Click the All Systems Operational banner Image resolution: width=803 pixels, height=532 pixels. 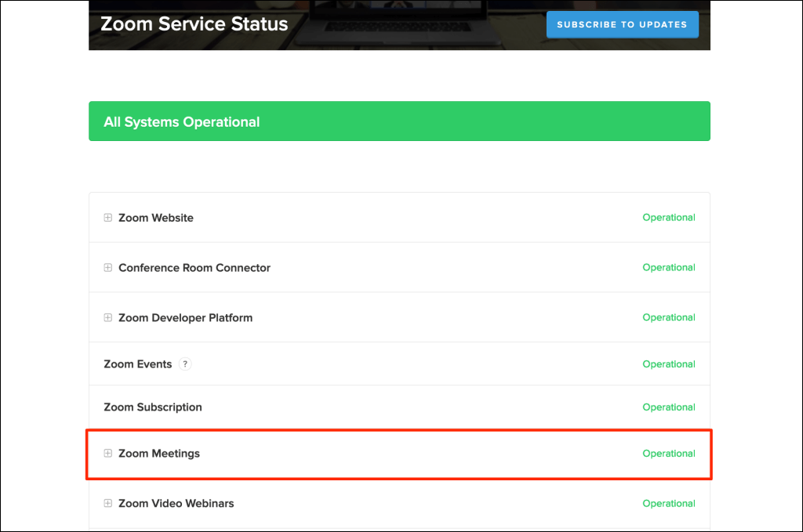pyautogui.click(x=399, y=121)
